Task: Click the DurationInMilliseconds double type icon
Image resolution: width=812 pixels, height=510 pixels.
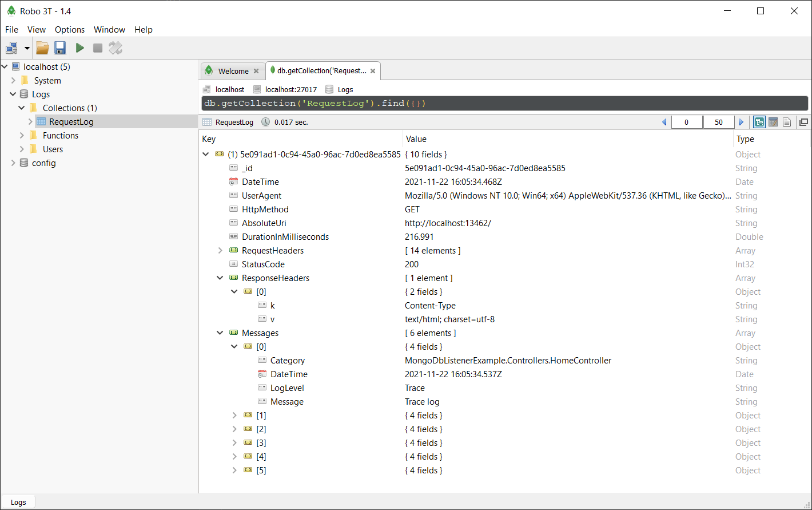Action: (x=233, y=237)
